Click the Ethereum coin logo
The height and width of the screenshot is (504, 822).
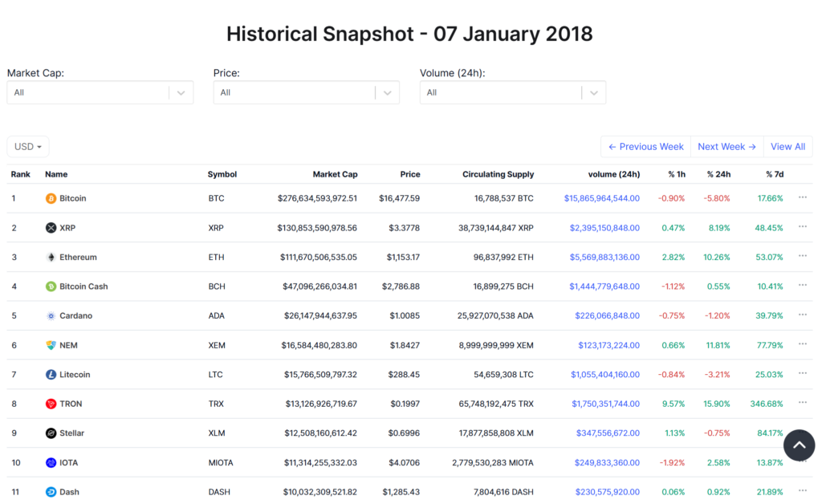point(51,258)
